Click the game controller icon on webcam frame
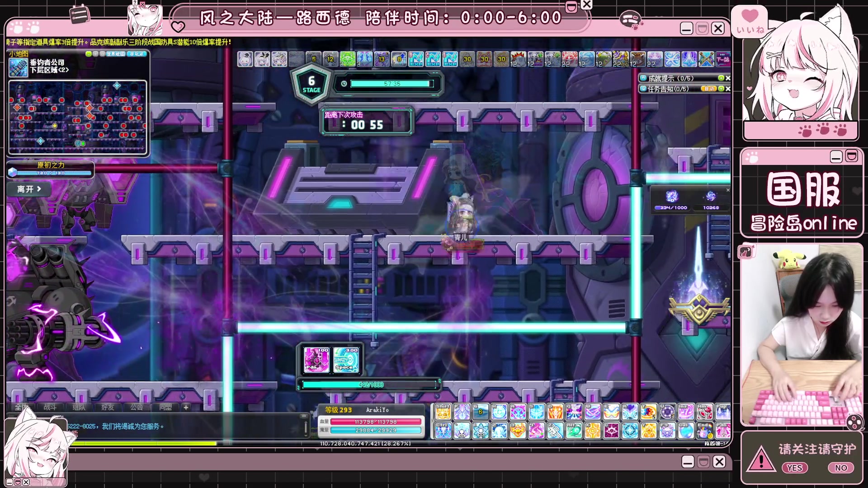This screenshot has height=488, width=868. (854, 422)
